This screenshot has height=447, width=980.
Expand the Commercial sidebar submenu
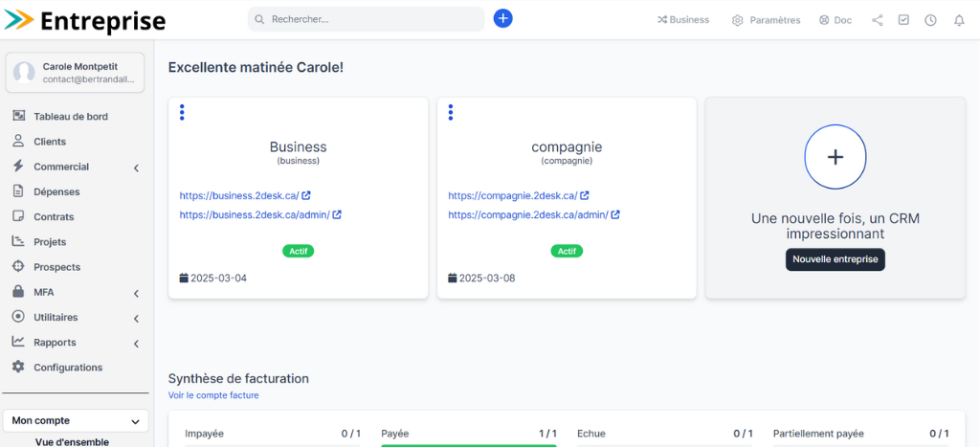136,168
